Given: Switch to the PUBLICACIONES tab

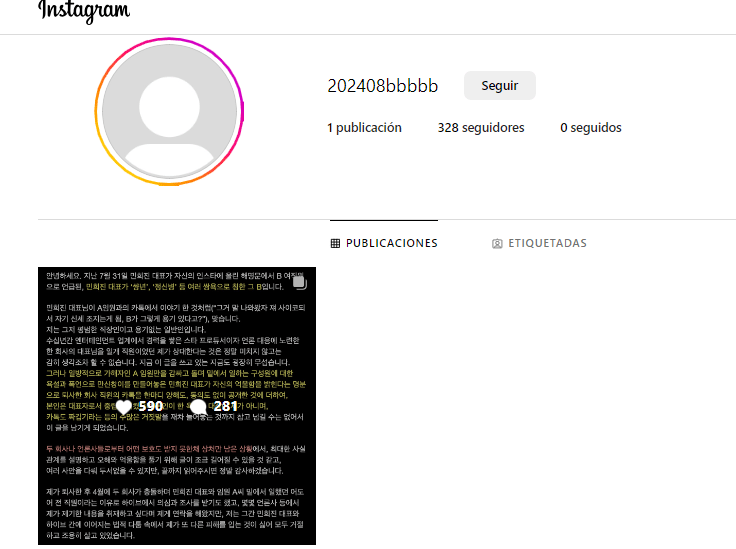Looking at the screenshot, I should [384, 243].
